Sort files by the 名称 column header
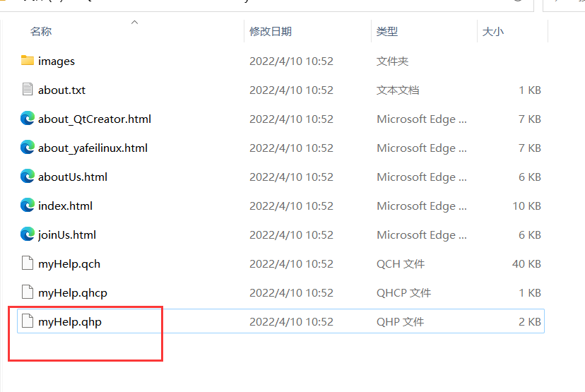Screen dimensions: 585x392 pyautogui.click(x=41, y=31)
